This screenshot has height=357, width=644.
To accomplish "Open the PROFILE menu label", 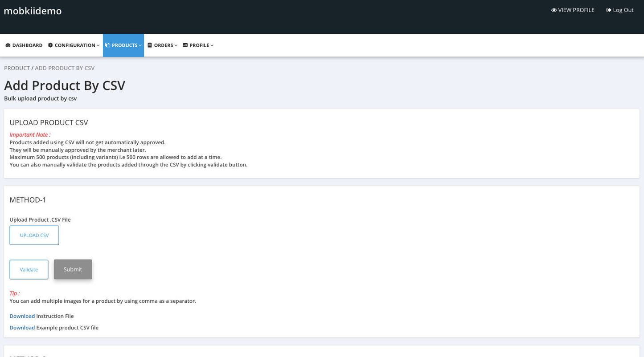I will (199, 45).
